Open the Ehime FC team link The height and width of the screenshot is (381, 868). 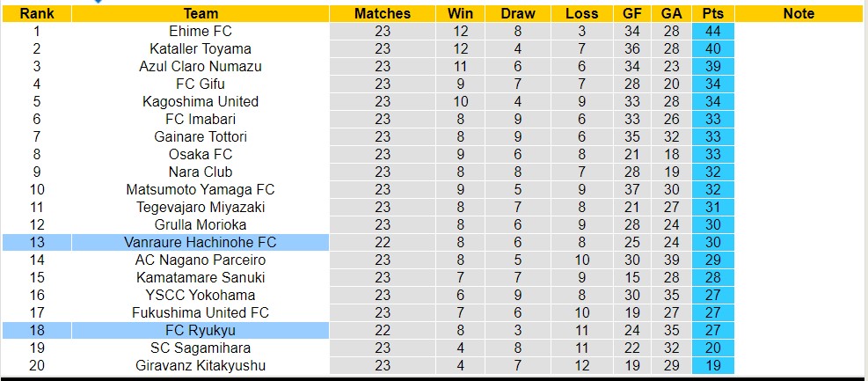[201, 31]
